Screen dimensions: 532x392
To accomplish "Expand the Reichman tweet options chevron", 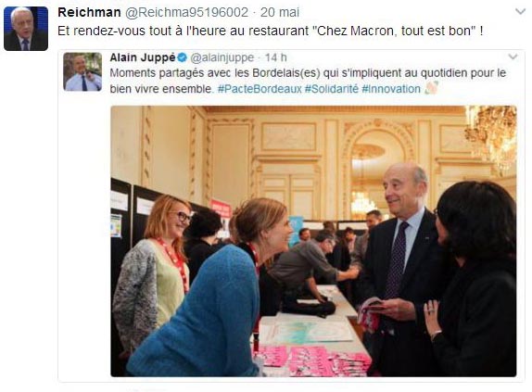I will (520, 12).
